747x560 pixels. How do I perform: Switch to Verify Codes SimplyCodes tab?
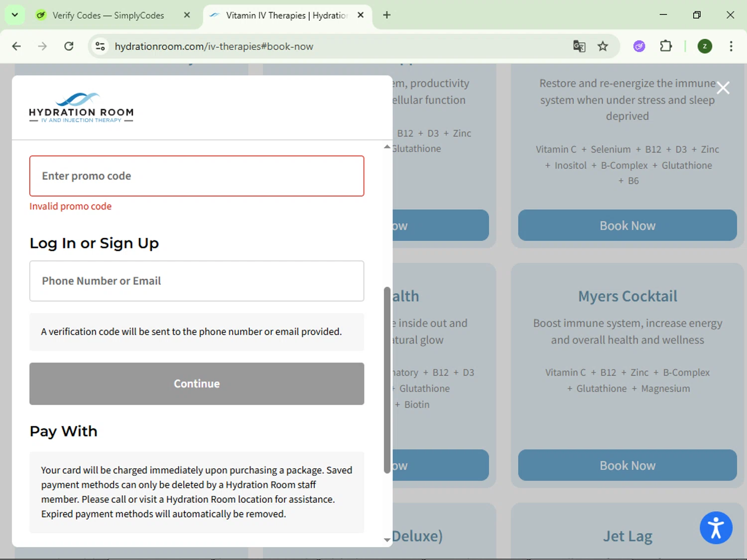pyautogui.click(x=109, y=15)
